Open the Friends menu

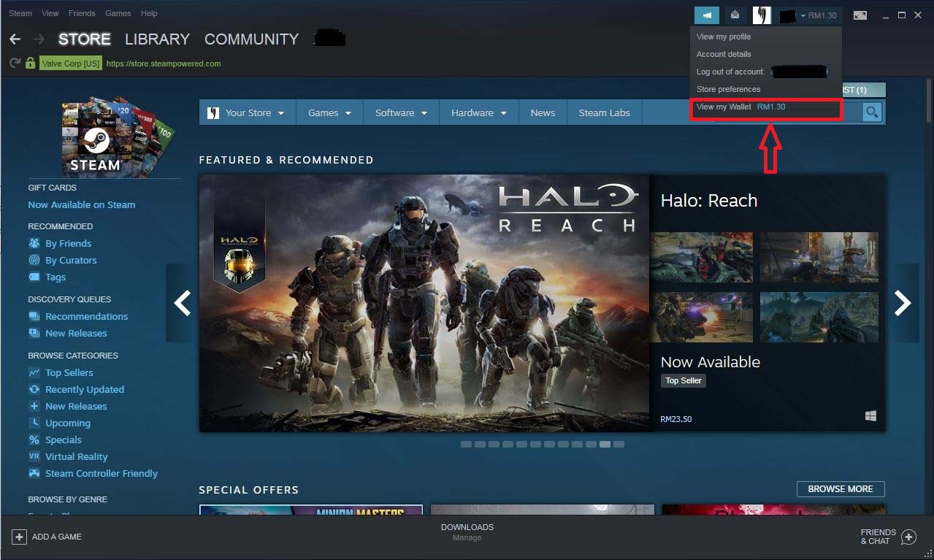point(82,13)
